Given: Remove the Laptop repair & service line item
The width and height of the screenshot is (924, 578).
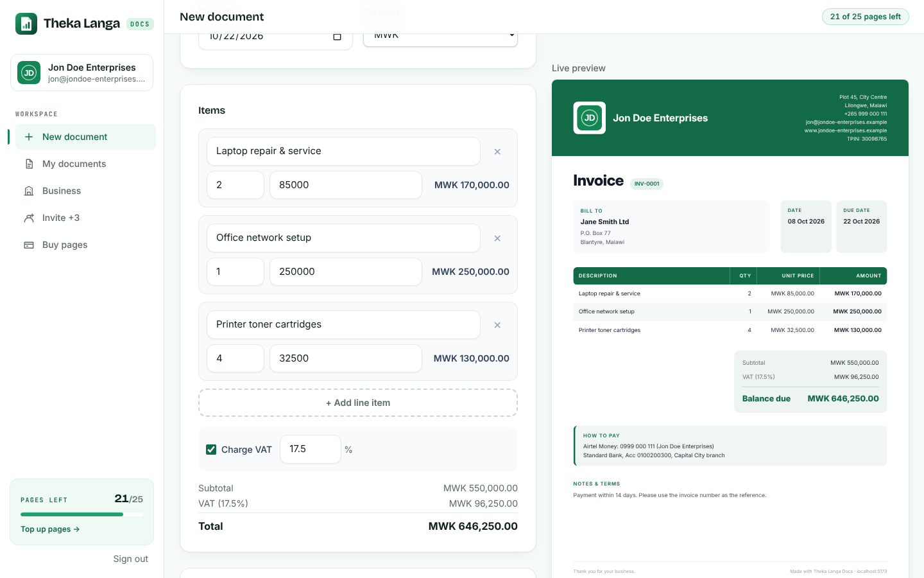Looking at the screenshot, I should pyautogui.click(x=497, y=152).
